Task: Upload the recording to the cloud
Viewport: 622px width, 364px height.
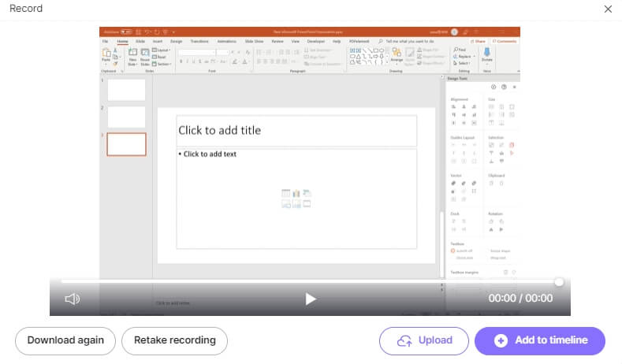Action: [423, 340]
